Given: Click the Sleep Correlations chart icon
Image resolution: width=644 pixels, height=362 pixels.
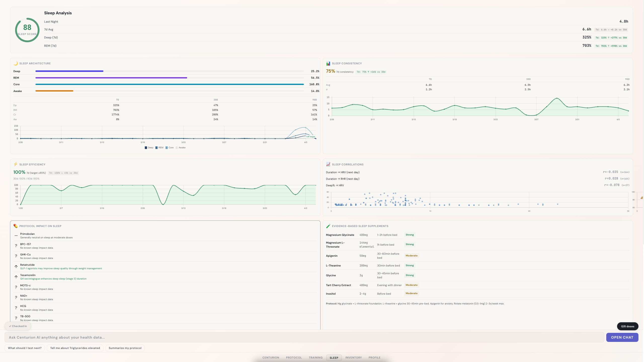Looking at the screenshot, I should [x=328, y=164].
